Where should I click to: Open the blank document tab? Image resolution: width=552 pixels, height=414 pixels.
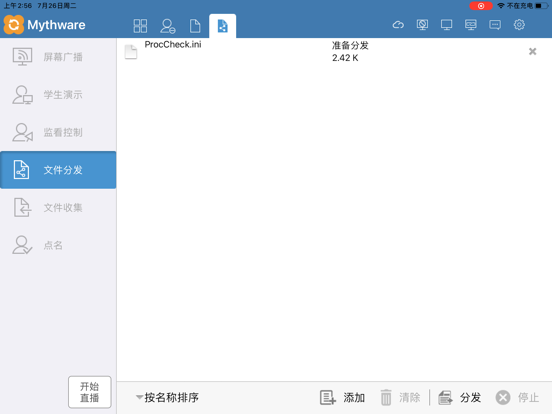pyautogui.click(x=195, y=26)
